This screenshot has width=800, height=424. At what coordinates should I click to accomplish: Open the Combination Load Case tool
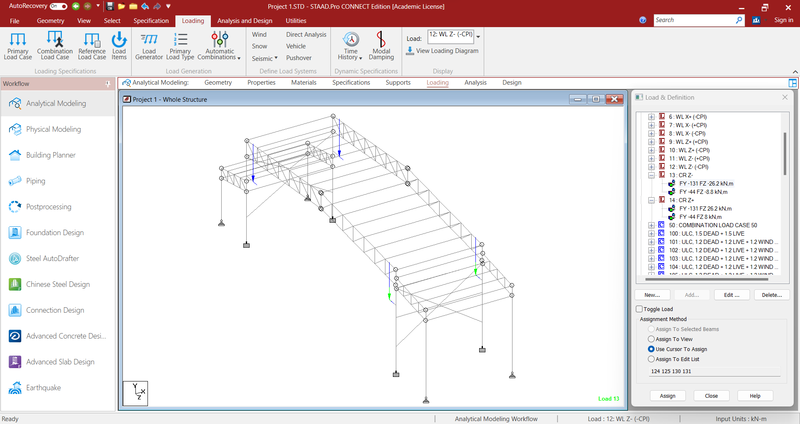tap(55, 46)
